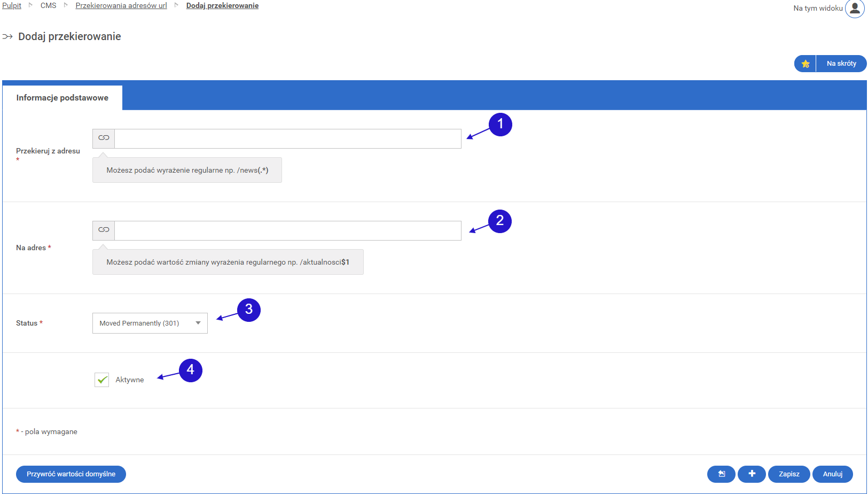This screenshot has width=868, height=494.
Task: Go to Pulpit in the breadcrumb
Action: (12, 5)
